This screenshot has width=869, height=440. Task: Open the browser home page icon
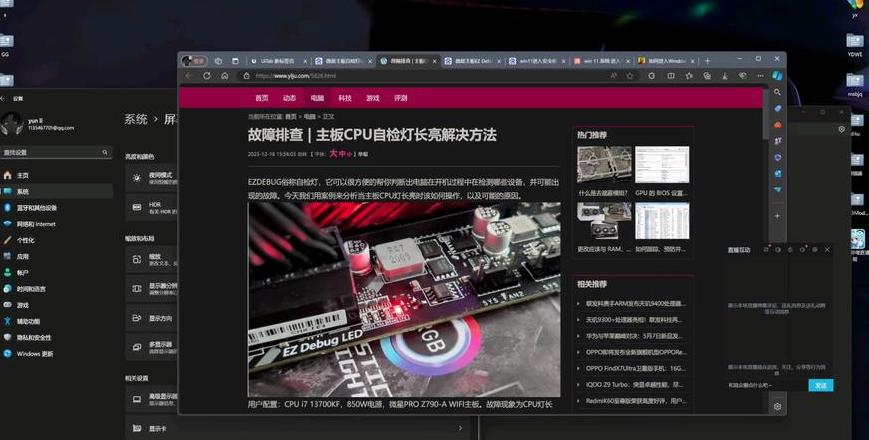coord(224,76)
